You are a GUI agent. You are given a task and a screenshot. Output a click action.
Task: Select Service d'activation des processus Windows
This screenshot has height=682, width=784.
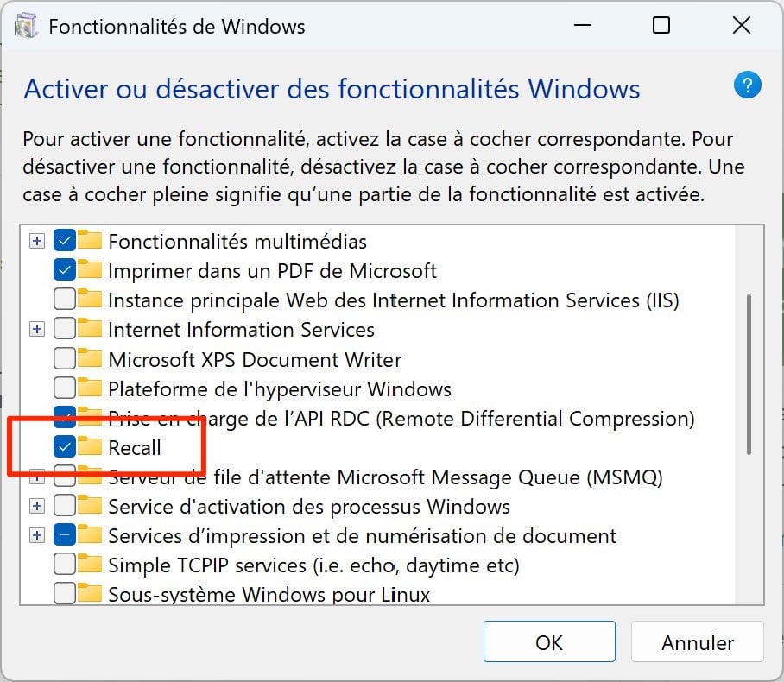click(308, 506)
